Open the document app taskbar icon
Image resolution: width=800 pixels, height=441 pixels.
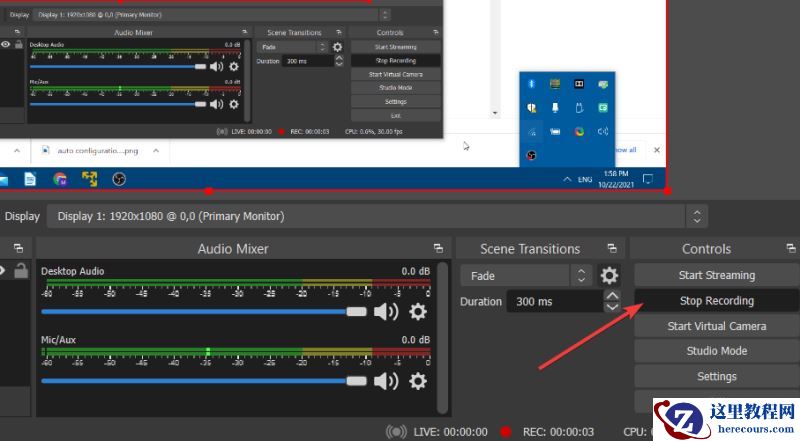tap(30, 179)
